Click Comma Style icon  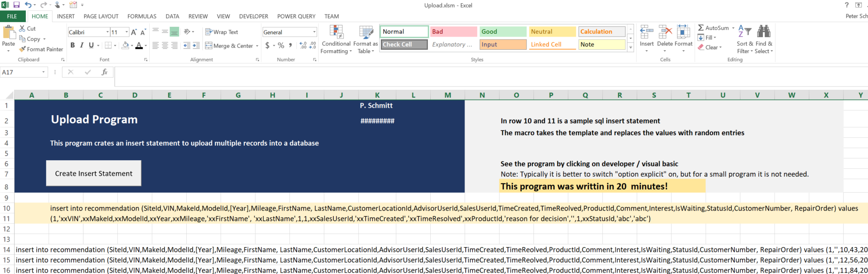click(290, 46)
